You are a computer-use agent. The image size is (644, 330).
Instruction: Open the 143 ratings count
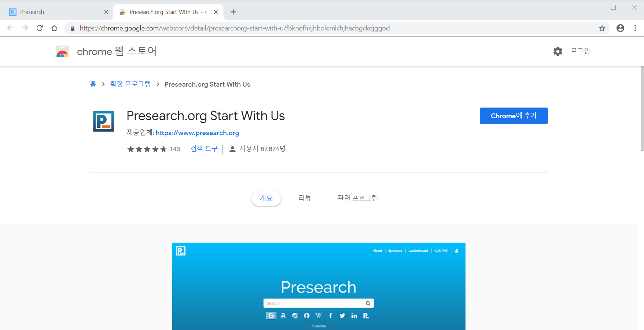coord(175,149)
